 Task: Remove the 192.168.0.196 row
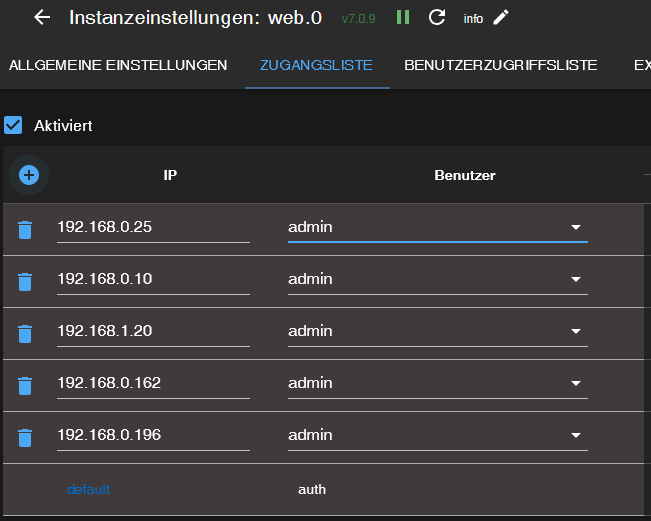[25, 438]
